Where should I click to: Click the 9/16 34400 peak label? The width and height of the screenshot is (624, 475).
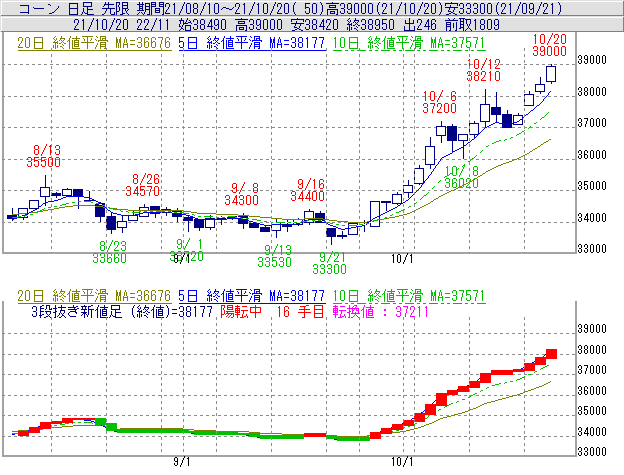307,190
